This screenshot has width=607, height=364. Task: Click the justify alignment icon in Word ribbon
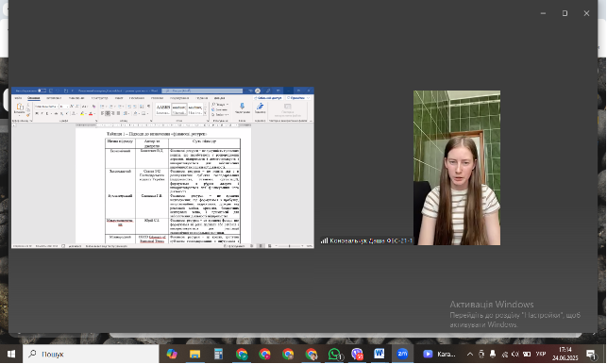coord(118,113)
